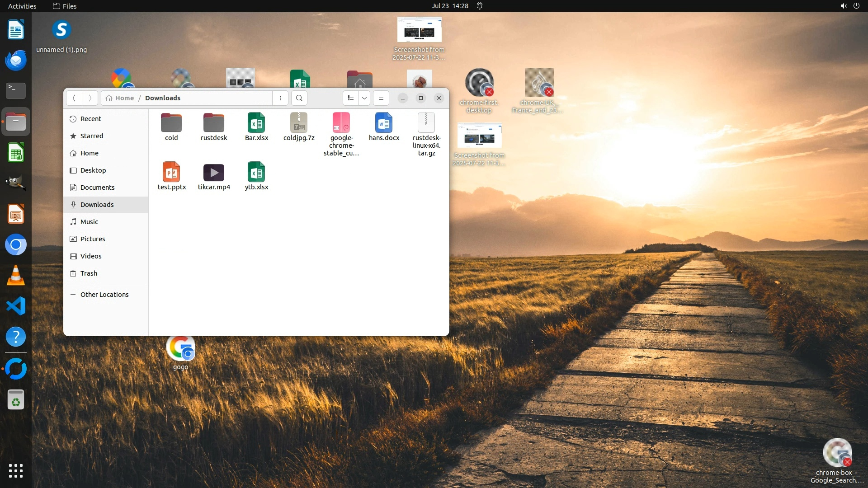Select the coldjpg.7z archive file

pos(299,123)
